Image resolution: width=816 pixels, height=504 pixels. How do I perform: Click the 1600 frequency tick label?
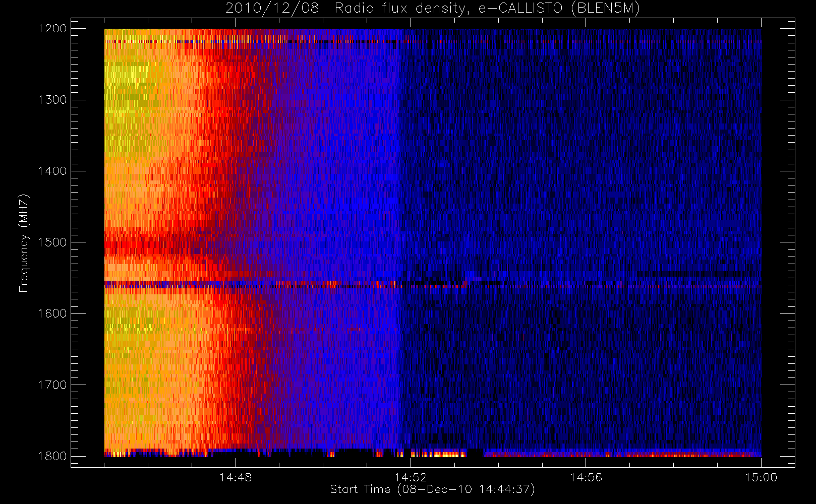click(x=52, y=313)
